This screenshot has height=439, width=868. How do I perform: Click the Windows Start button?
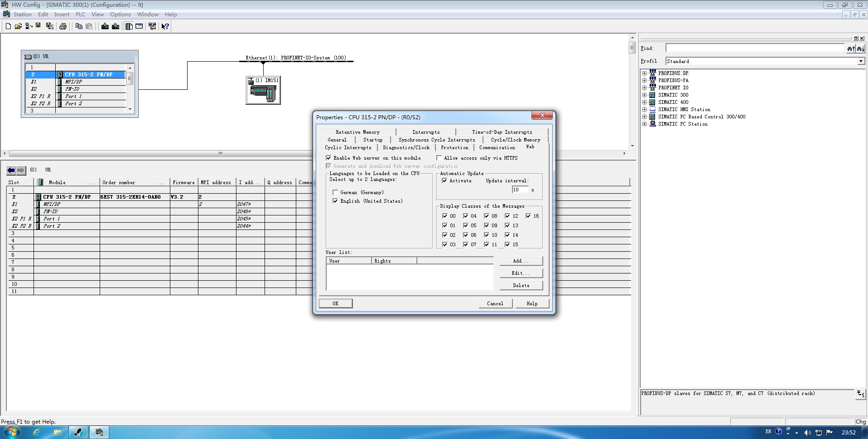(11, 432)
